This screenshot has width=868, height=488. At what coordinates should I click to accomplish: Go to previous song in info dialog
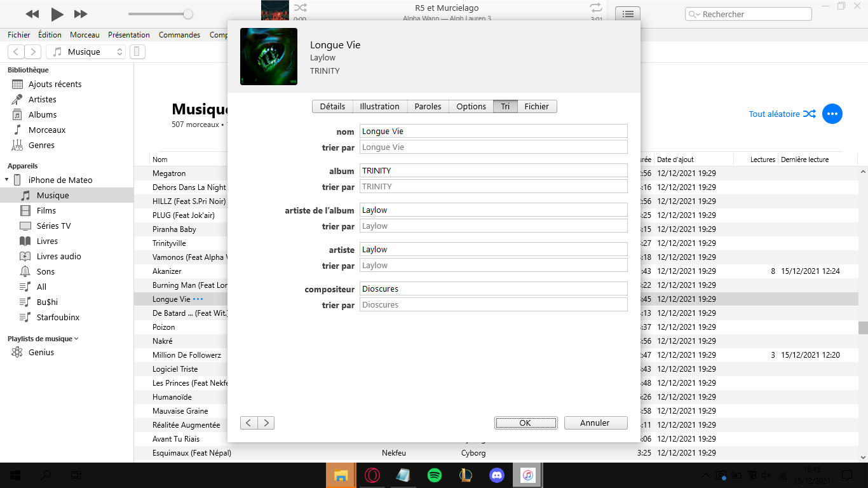click(248, 423)
